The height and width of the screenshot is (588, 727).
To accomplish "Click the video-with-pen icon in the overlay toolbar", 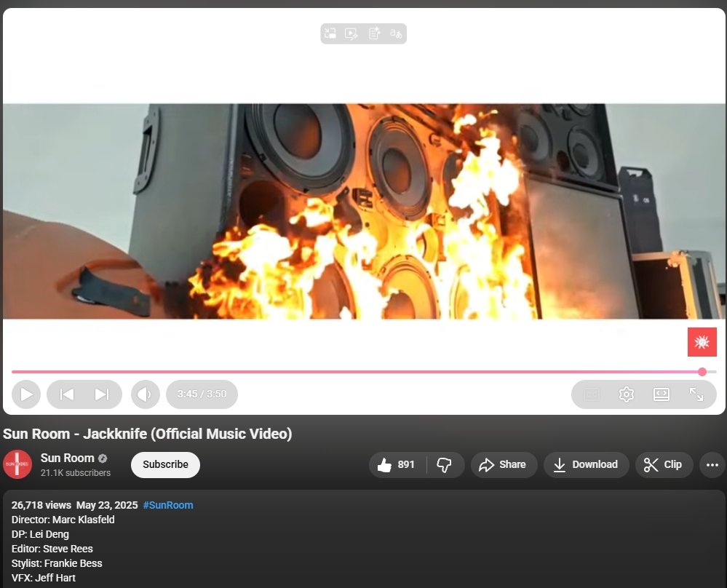I will click(351, 33).
